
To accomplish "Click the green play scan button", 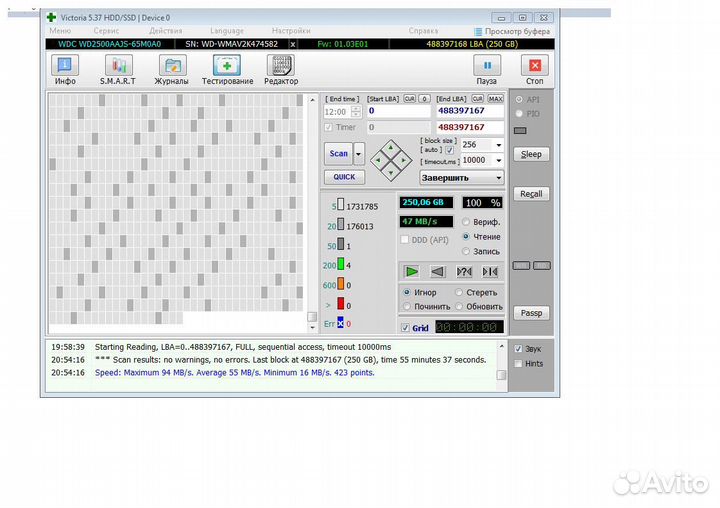I will point(412,271).
